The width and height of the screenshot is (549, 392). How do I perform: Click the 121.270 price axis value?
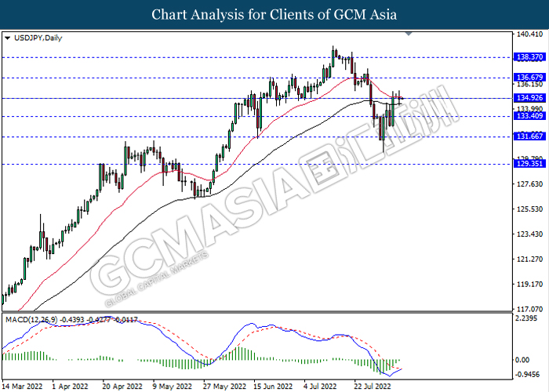pyautogui.click(x=529, y=260)
